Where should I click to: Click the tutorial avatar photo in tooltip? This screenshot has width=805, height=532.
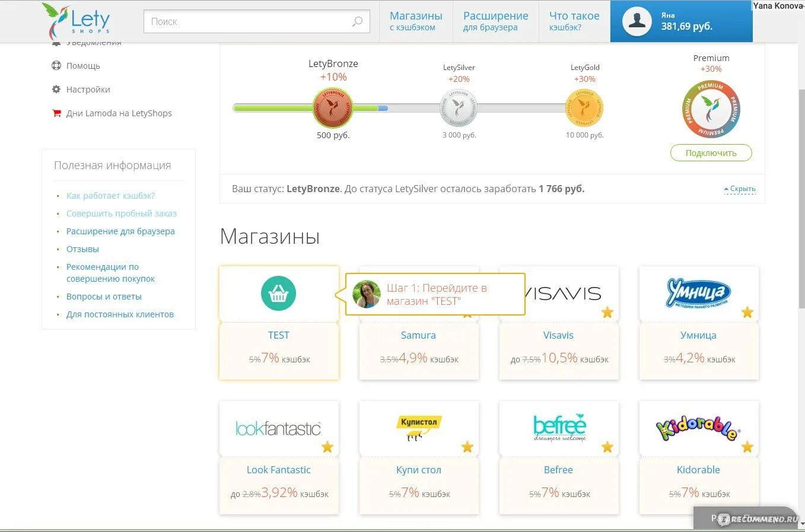367,294
